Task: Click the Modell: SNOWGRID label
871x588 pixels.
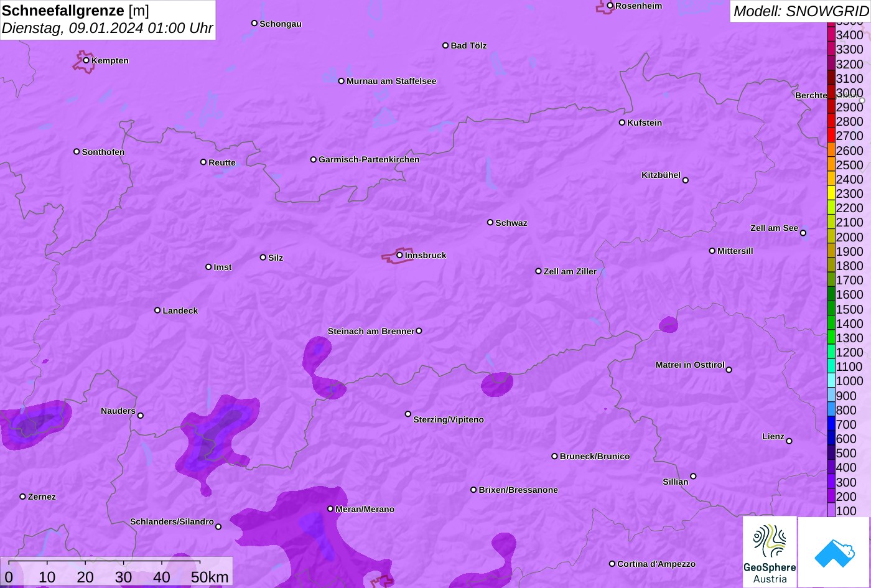Action: (x=801, y=11)
